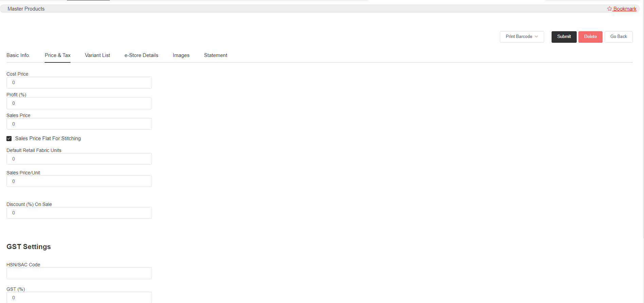644x303 pixels.
Task: Click into the Profit (%) field
Action: (79, 103)
